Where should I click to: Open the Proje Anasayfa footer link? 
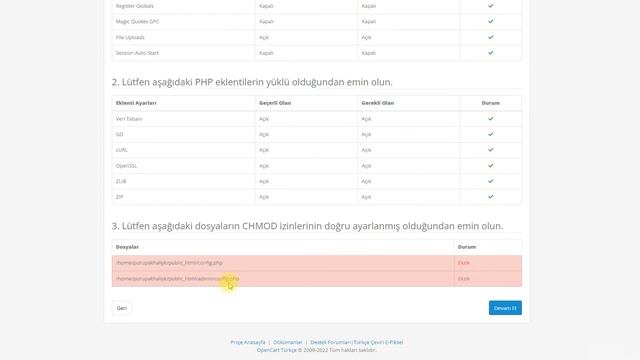point(248,342)
